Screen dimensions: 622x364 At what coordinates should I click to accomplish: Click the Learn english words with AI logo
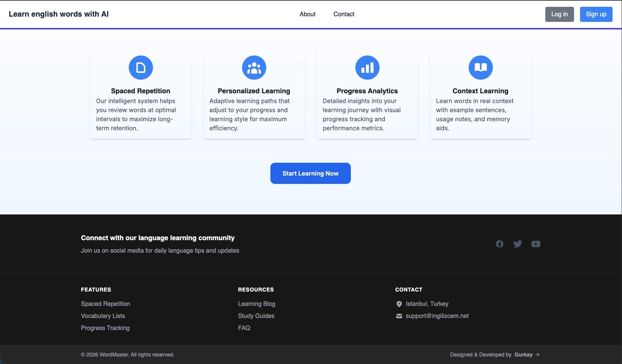tap(59, 14)
